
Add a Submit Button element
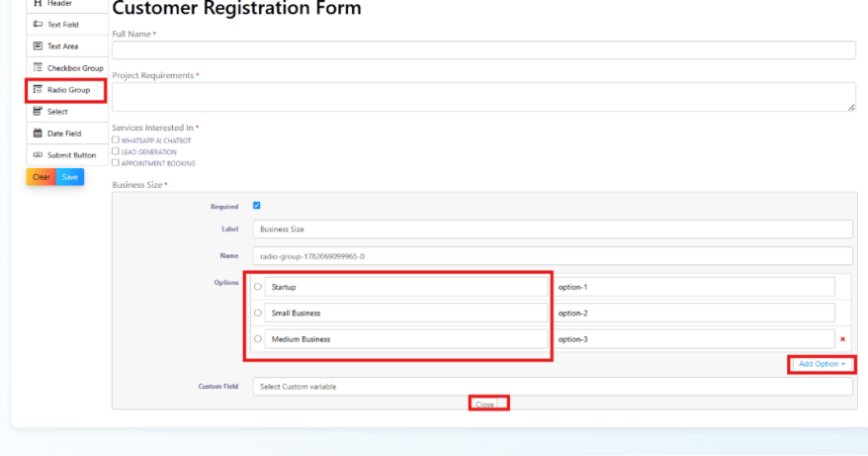coord(67,155)
